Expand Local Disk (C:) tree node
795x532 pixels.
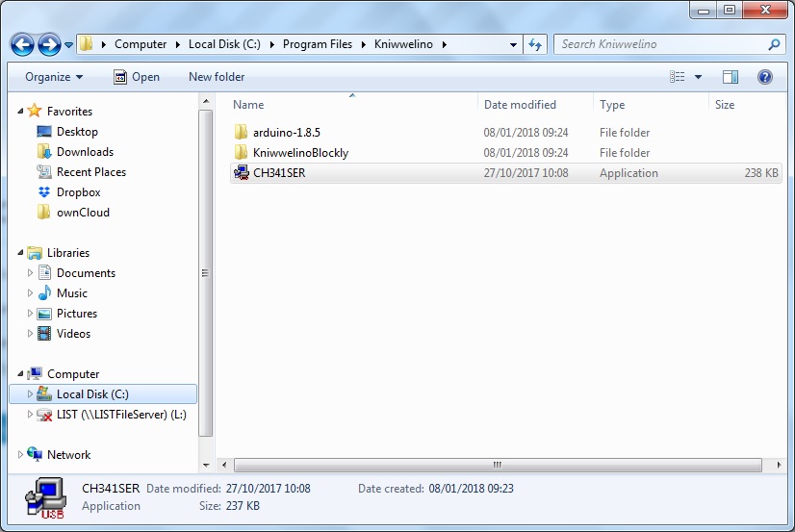pyautogui.click(x=30, y=393)
